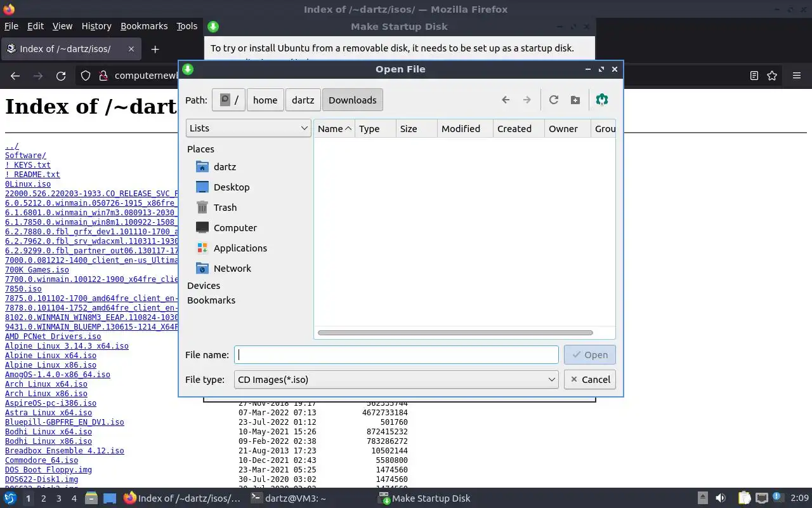
Task: Click the root disk path button
Action: (228, 100)
